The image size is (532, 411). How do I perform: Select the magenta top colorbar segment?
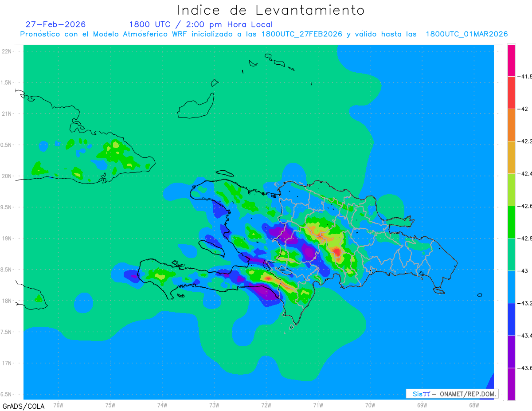click(x=511, y=60)
